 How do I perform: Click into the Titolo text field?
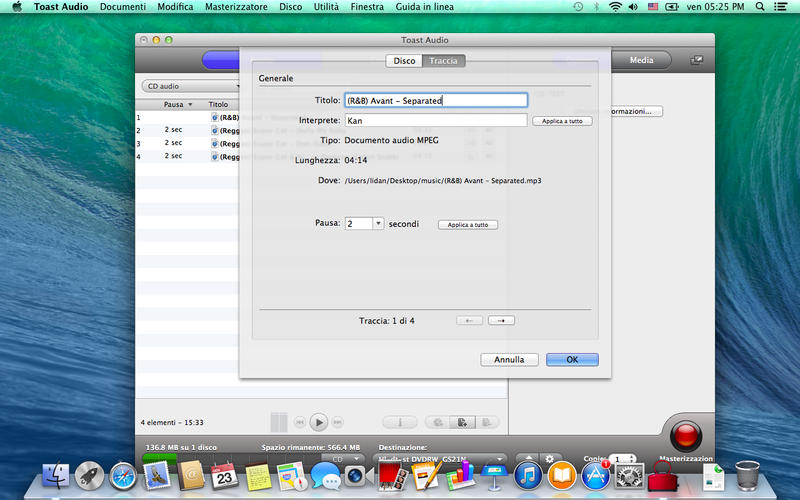435,100
